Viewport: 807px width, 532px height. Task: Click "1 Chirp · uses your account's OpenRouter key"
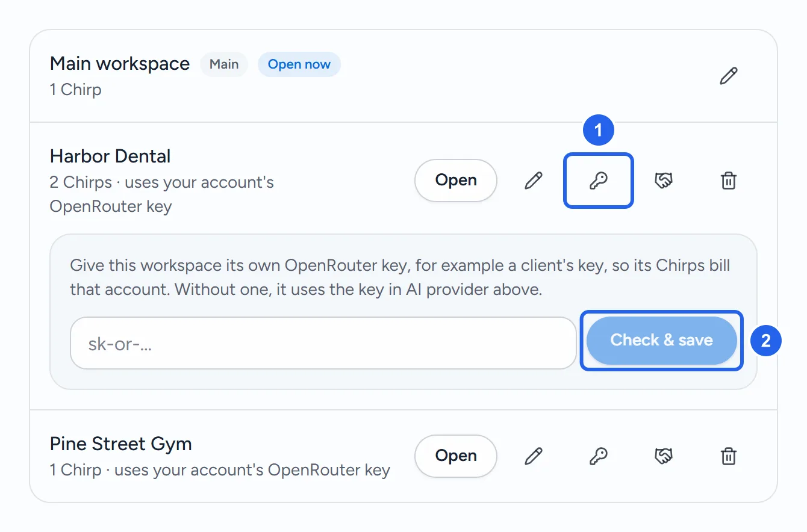coord(220,470)
